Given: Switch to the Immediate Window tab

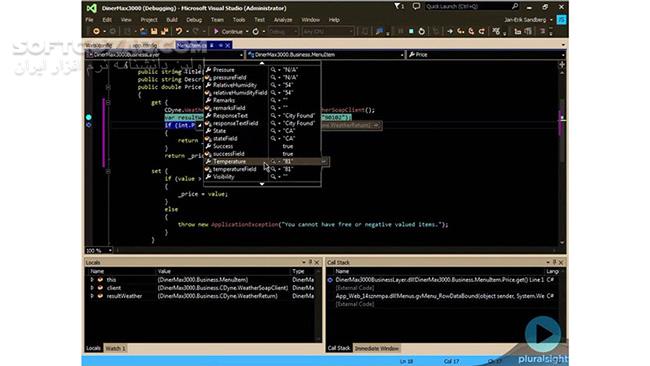Looking at the screenshot, I should (376, 348).
